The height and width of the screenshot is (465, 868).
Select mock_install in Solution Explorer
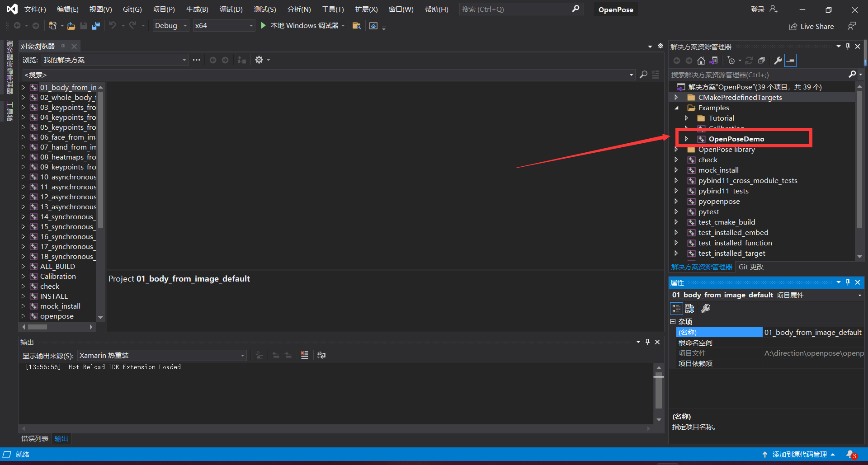point(718,170)
